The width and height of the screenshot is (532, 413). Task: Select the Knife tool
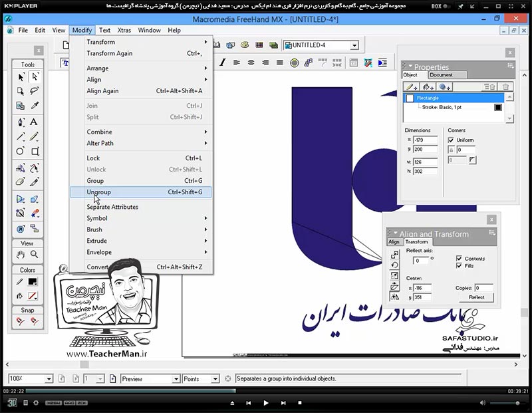(x=35, y=182)
